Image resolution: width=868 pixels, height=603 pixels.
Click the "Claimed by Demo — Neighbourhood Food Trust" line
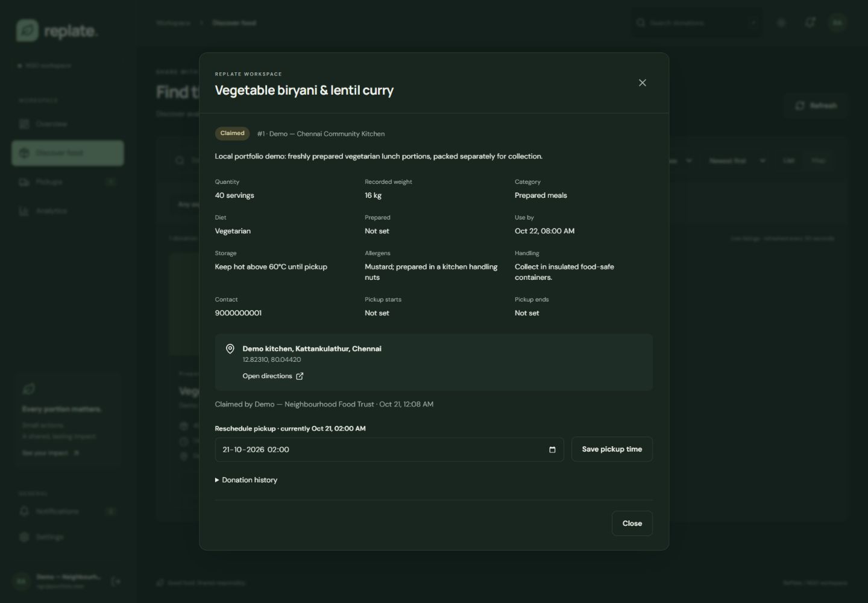tap(324, 405)
